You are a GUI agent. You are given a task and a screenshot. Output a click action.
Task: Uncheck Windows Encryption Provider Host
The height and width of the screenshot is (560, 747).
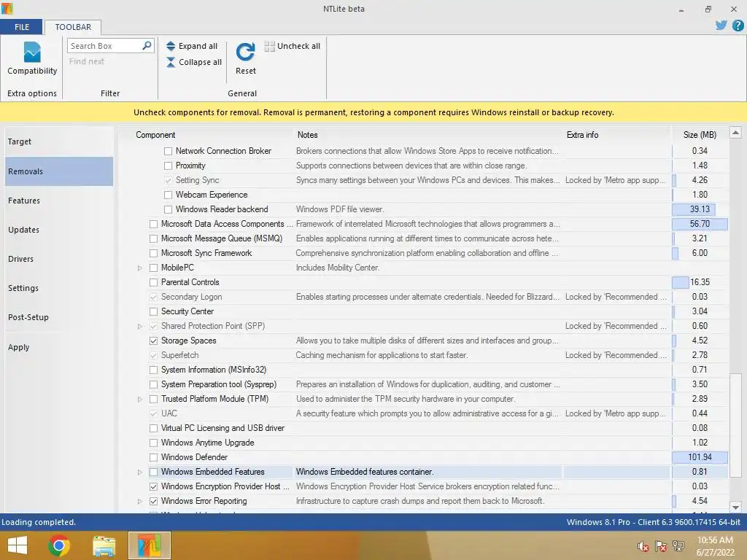[x=153, y=486]
